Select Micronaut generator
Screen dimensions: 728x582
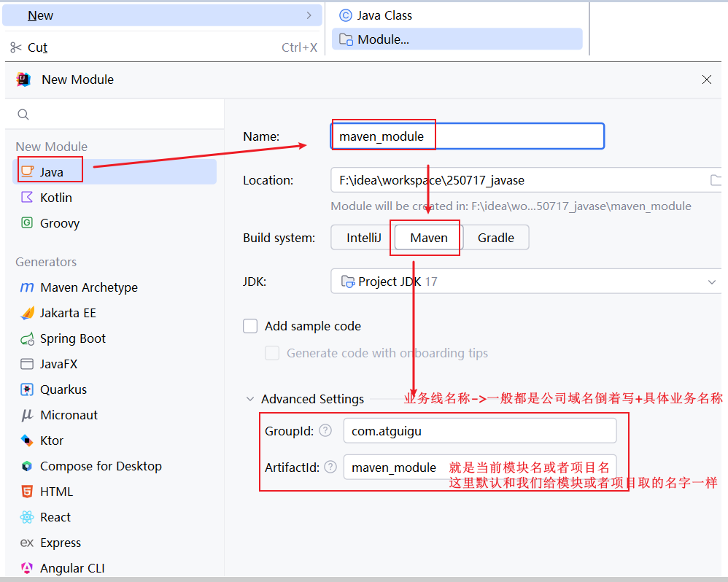(115, 415)
